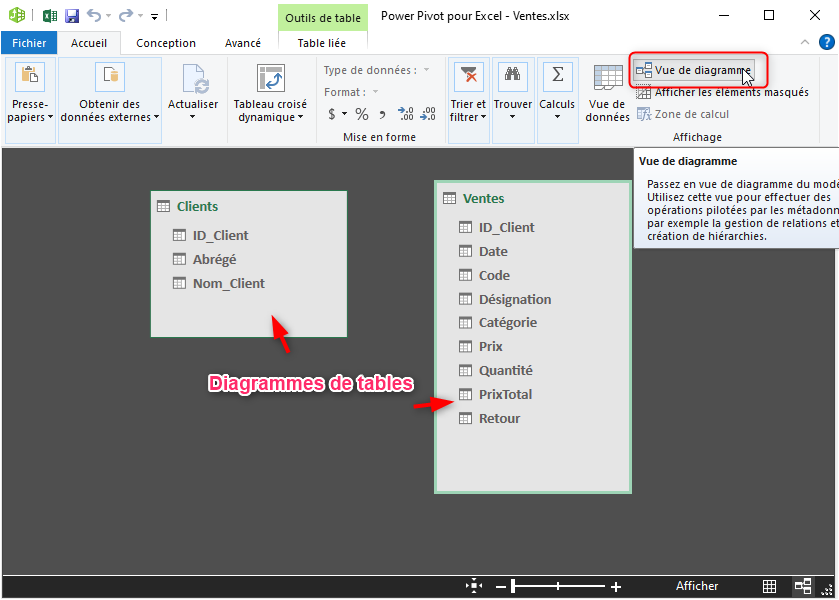The height and width of the screenshot is (600, 839).
Task: Click the Power Pivot app icon in title bar
Action: [17, 15]
